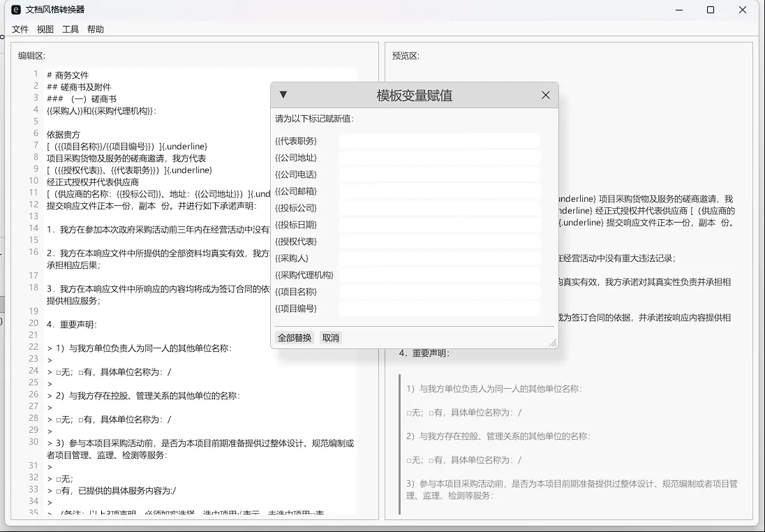Click the {{项目编号}} input field
765x532 pixels.
[440, 308]
